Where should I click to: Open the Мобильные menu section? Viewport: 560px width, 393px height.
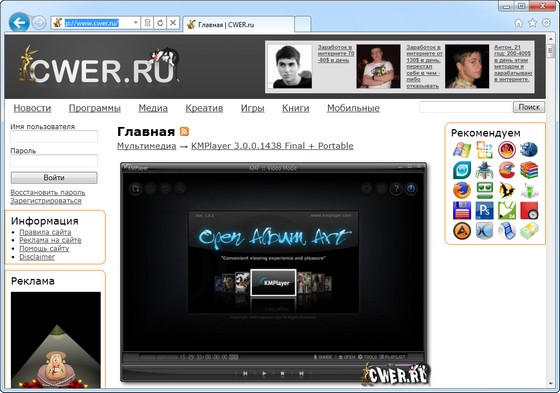pyautogui.click(x=353, y=108)
